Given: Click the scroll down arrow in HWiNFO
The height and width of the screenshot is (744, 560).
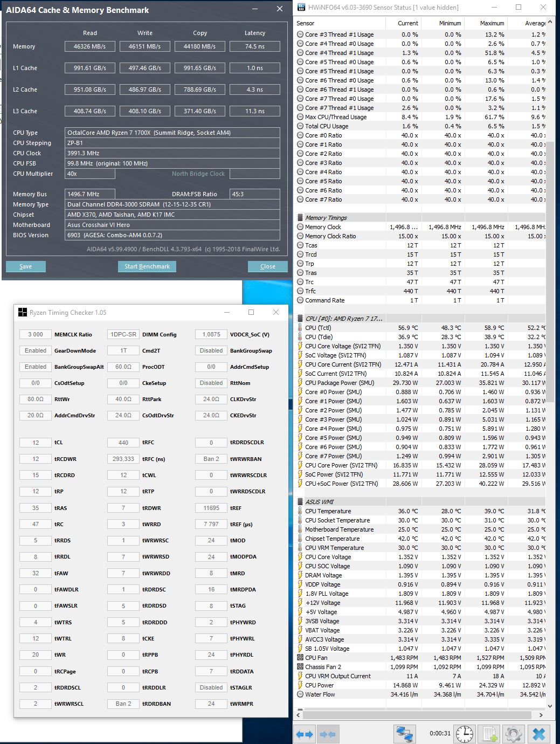Looking at the screenshot, I should [x=550, y=706].
